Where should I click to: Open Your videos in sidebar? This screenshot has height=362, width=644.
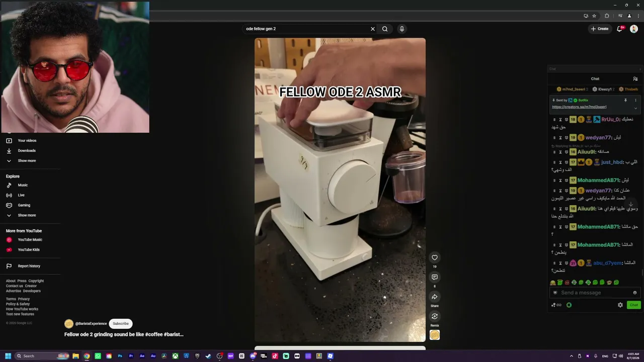(x=27, y=141)
